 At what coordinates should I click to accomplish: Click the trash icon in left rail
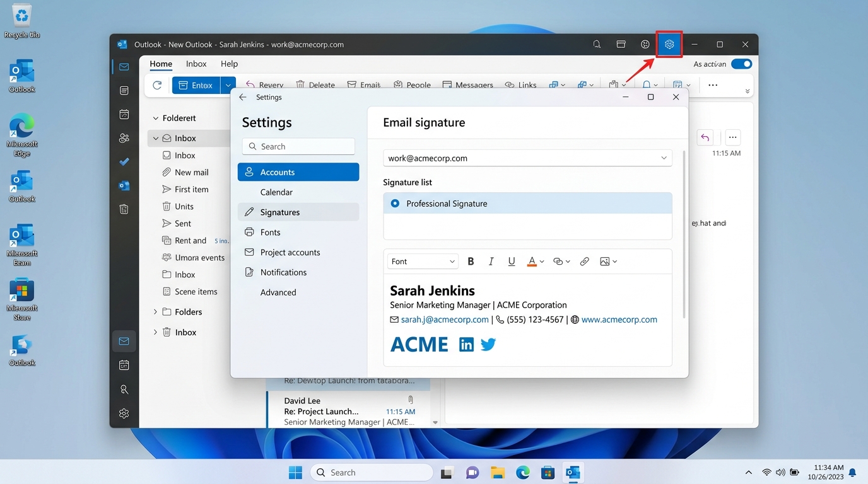pos(124,209)
